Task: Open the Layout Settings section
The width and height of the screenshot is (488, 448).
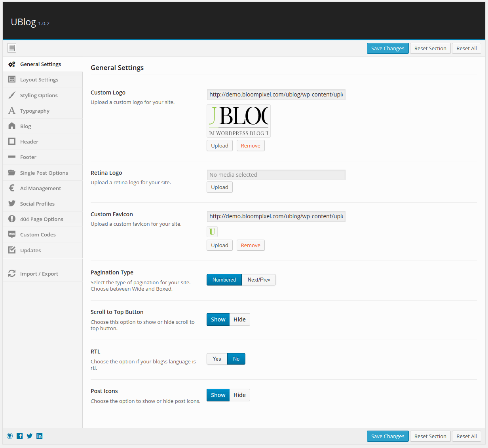Action: click(39, 80)
